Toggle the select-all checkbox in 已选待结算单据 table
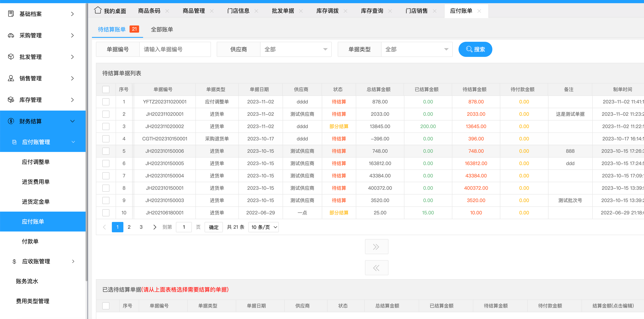The image size is (644, 319). (x=106, y=306)
